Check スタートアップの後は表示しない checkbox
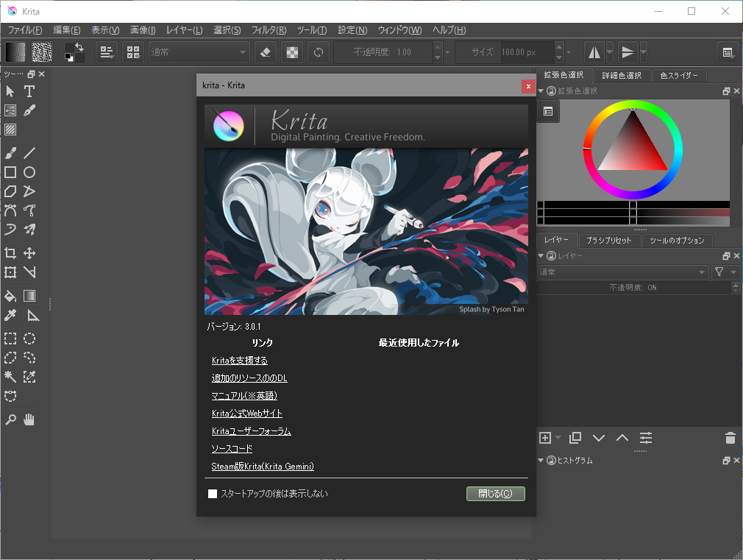Image resolution: width=743 pixels, height=560 pixels. pyautogui.click(x=213, y=494)
